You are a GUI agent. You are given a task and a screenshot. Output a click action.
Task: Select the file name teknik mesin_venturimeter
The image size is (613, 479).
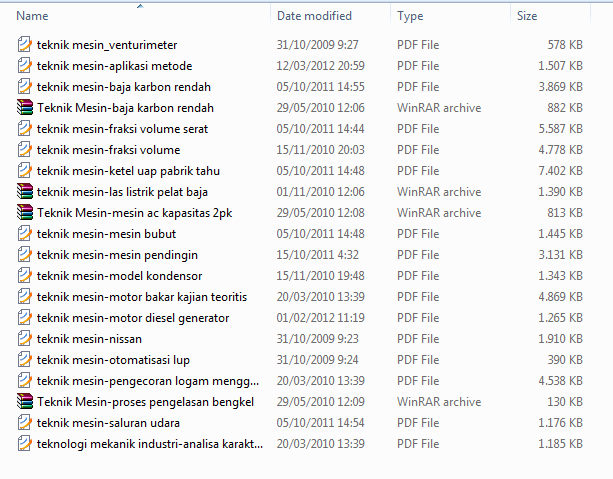tap(107, 45)
